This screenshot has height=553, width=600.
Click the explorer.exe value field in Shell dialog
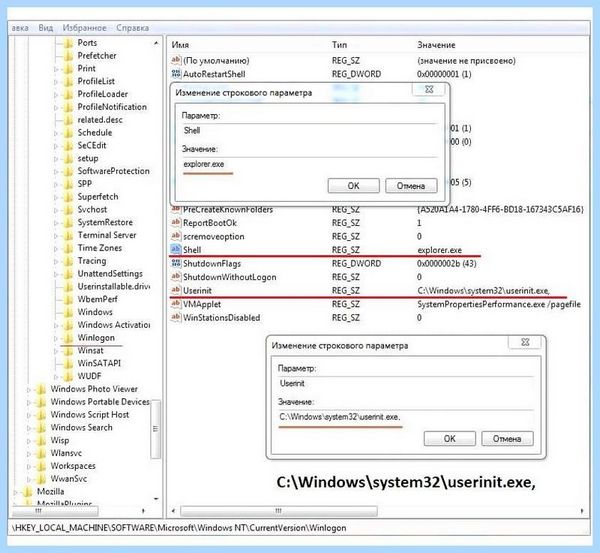pos(309,164)
